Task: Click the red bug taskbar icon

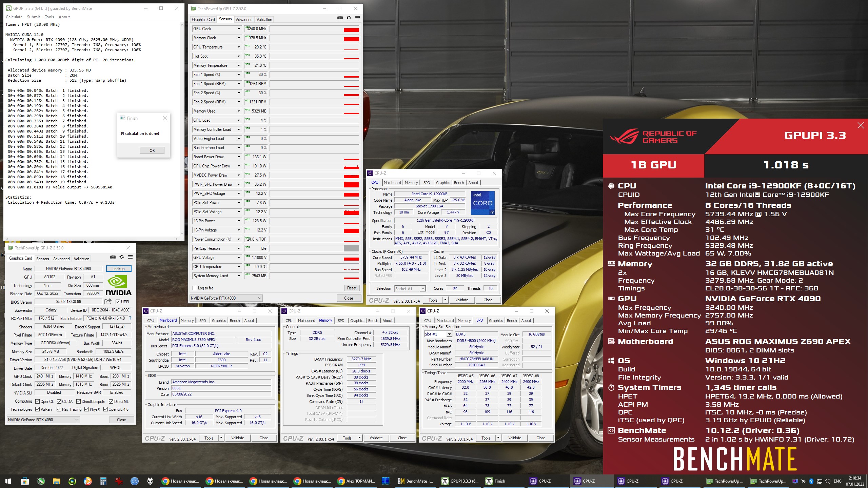Action: pos(119,481)
